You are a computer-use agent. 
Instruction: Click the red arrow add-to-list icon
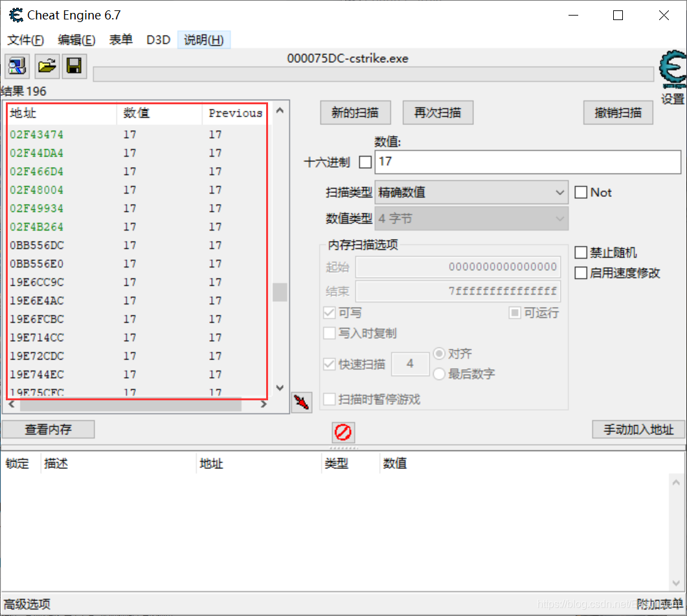302,402
